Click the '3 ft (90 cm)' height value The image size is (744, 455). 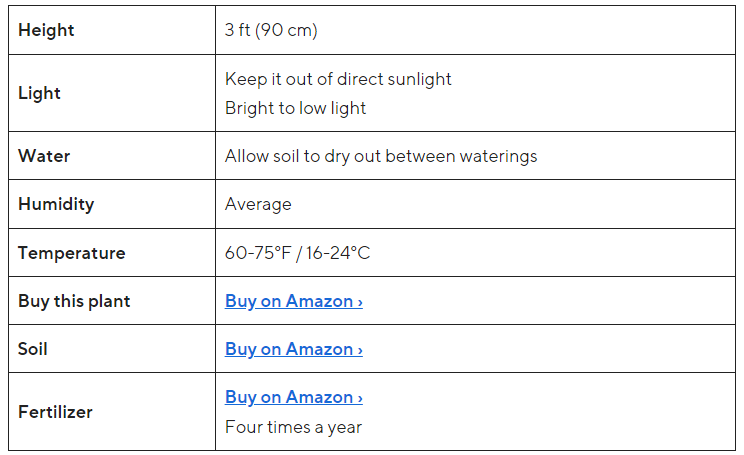tap(271, 30)
